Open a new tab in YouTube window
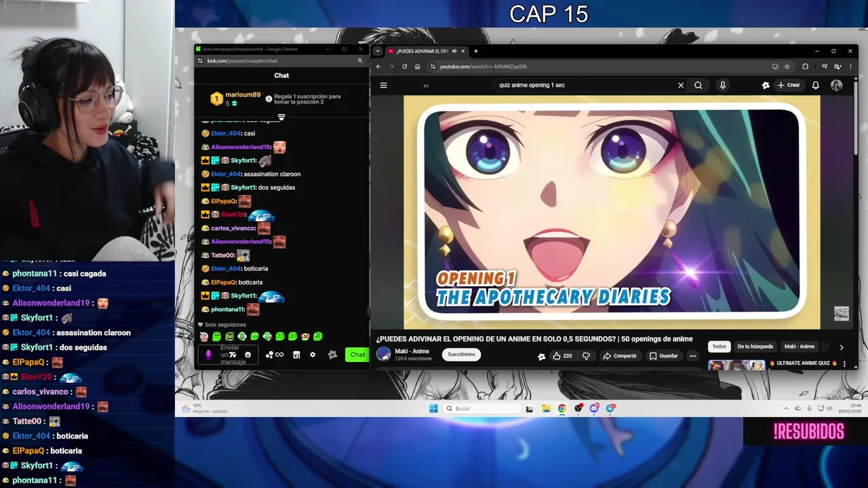 point(476,51)
